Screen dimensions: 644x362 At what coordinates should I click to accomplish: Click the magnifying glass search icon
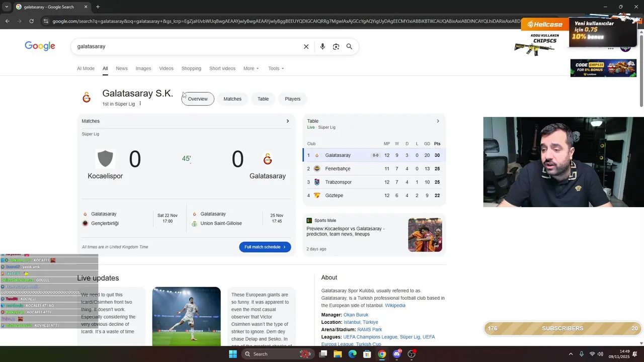click(x=349, y=46)
